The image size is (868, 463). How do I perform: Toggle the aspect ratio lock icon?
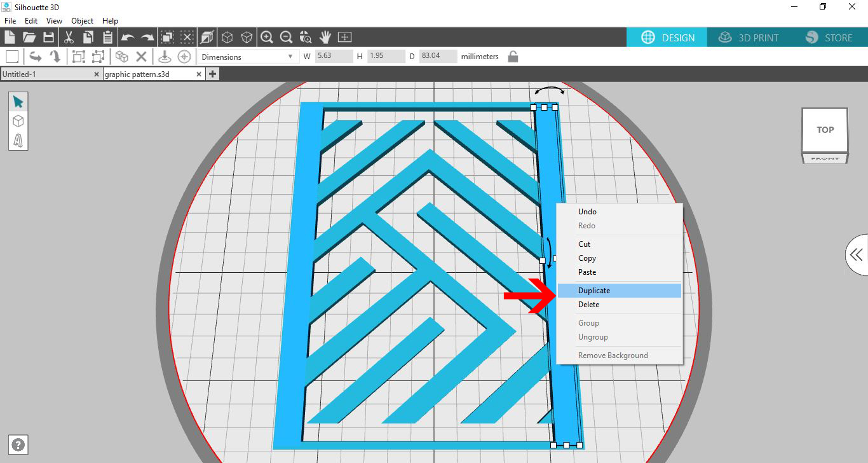(513, 57)
